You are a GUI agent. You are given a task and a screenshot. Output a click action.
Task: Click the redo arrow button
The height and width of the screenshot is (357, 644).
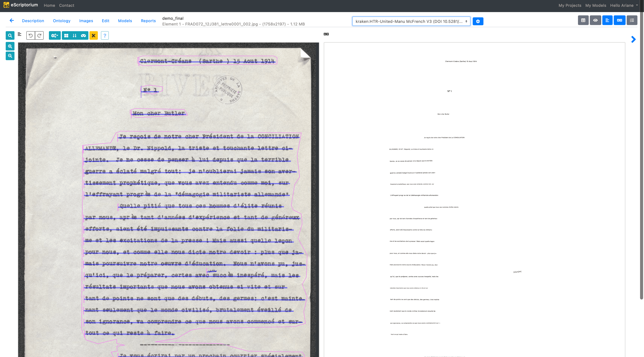39,36
